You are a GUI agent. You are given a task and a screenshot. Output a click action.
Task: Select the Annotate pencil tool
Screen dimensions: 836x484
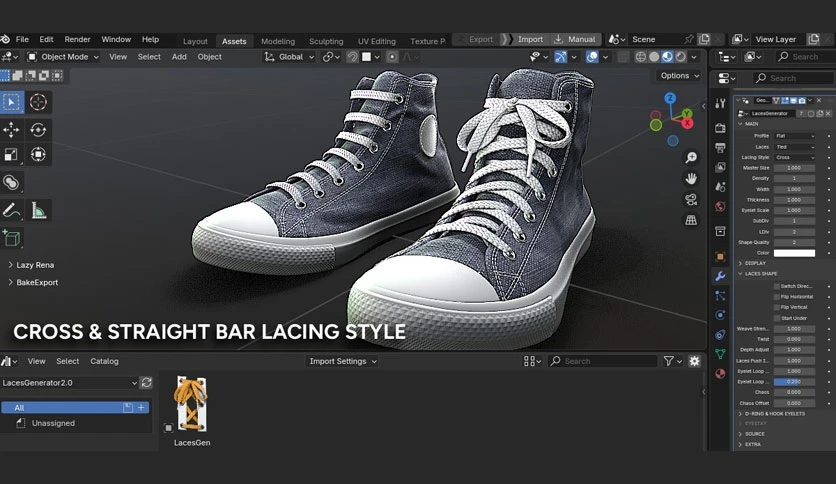12,211
